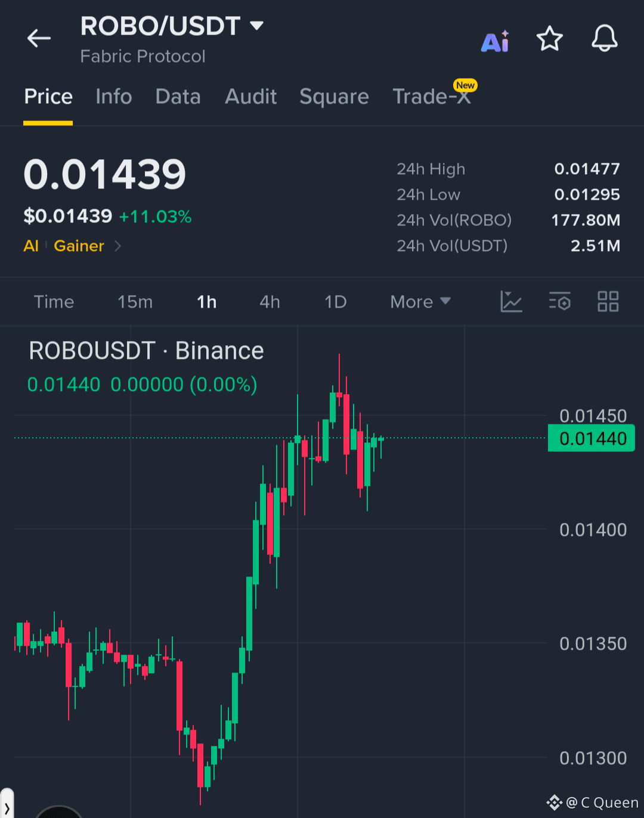Tap the 24h Vol(ROBO) value 177.80M
This screenshot has height=818, width=644.
pos(586,220)
